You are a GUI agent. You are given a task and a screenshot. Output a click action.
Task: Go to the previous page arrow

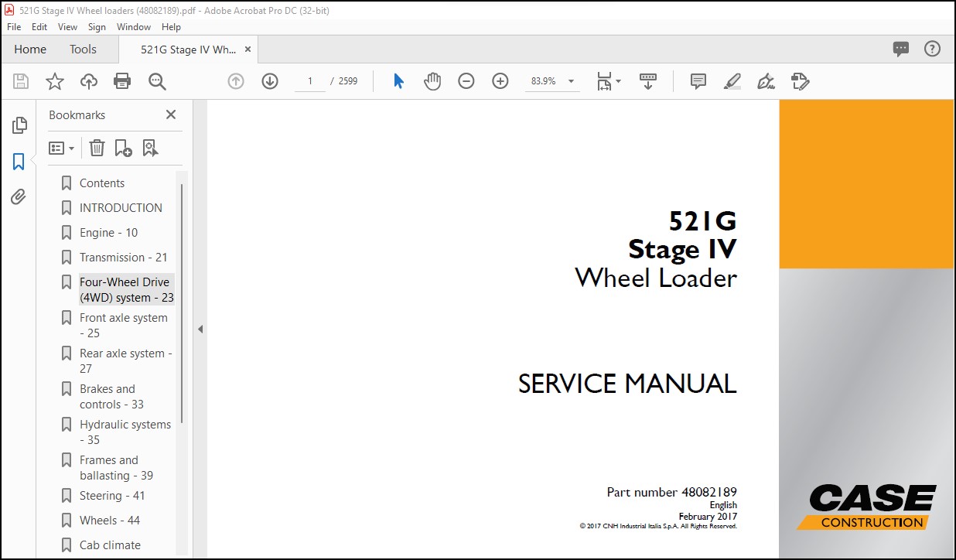point(236,81)
